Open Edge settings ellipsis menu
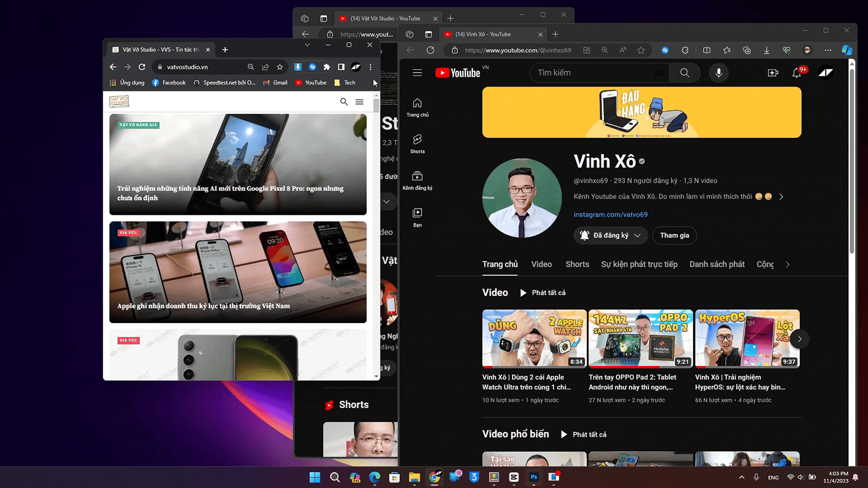The image size is (868, 488). click(x=828, y=50)
